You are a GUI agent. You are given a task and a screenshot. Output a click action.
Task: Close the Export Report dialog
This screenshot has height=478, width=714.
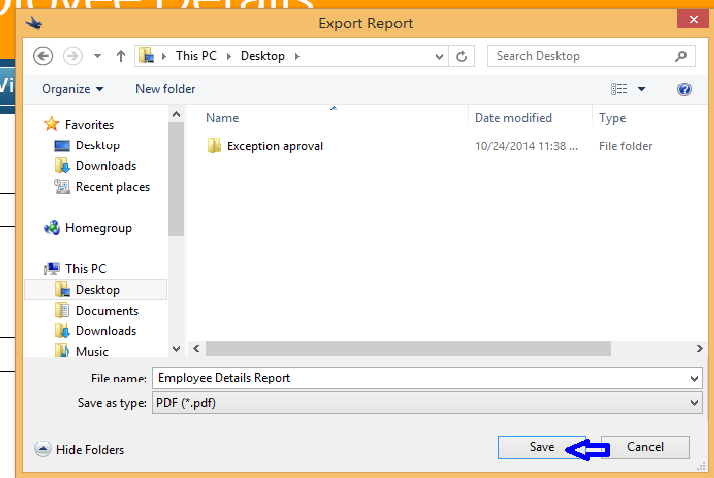tap(694, 20)
